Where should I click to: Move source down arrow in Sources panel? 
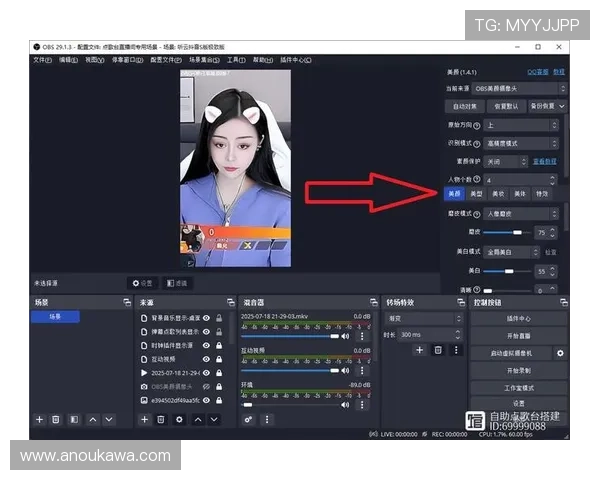[x=214, y=420]
